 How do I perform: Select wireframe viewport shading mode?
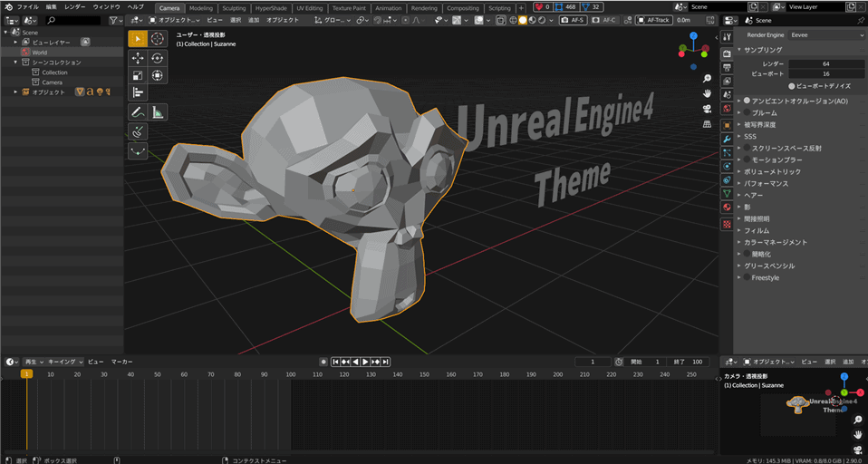click(x=513, y=20)
